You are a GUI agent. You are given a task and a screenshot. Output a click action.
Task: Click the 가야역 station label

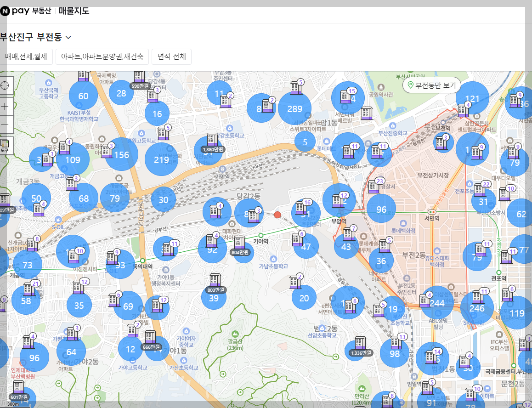[261, 241]
